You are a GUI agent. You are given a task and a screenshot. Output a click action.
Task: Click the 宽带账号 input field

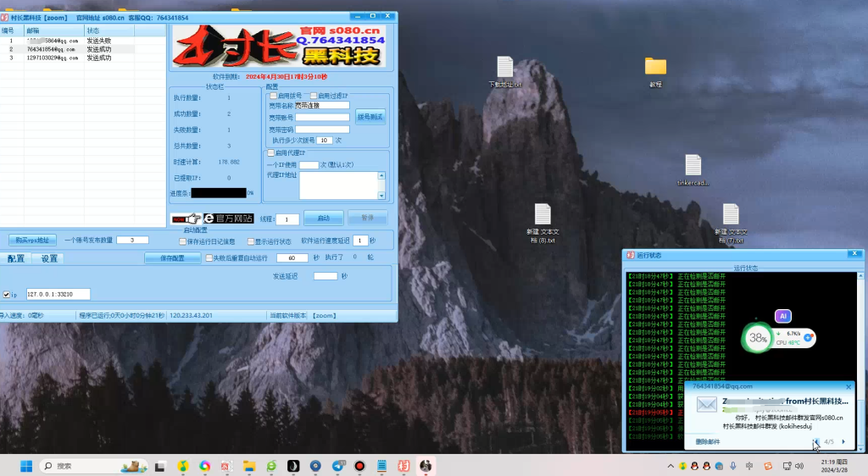[322, 118]
